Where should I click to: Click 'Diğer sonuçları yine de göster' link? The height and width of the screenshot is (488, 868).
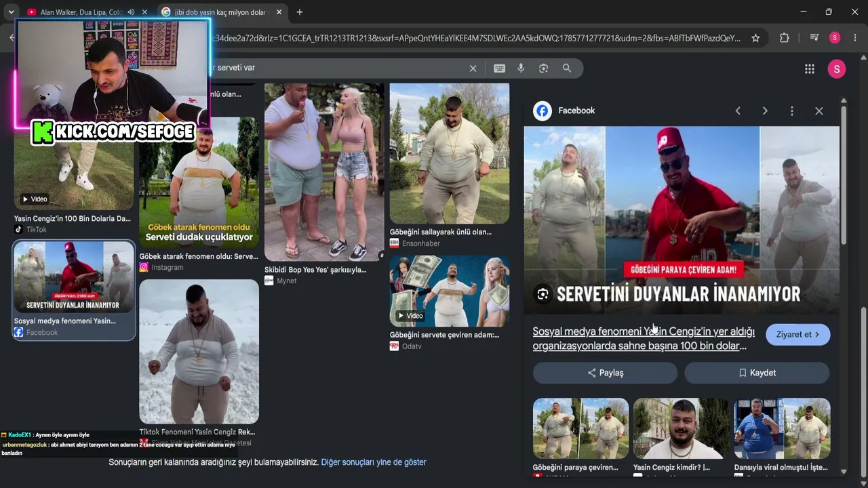coord(374,462)
